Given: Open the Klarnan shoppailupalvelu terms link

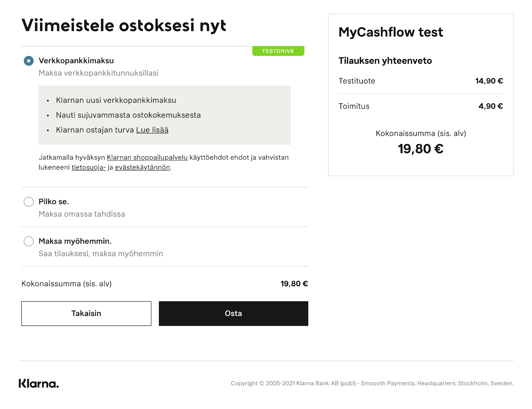Looking at the screenshot, I should [147, 157].
